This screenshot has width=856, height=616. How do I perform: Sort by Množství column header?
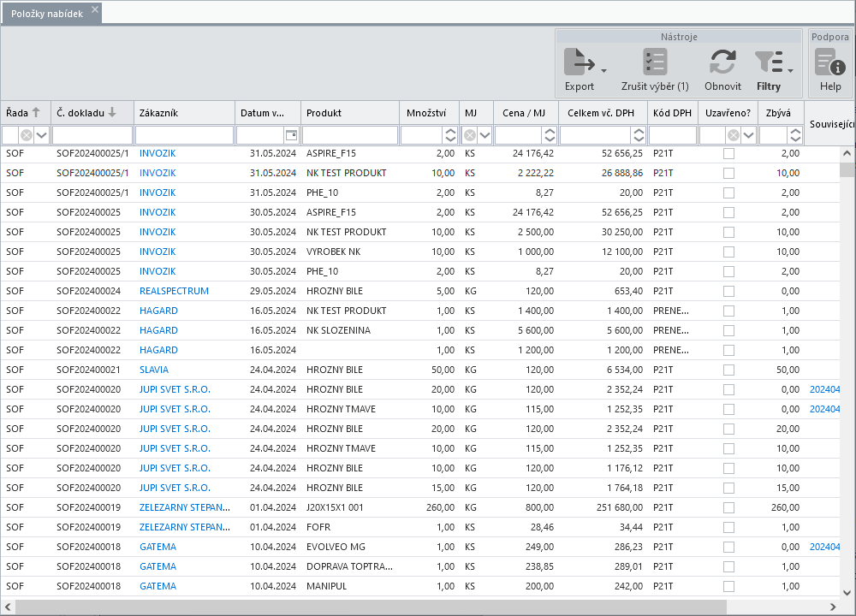coord(429,113)
